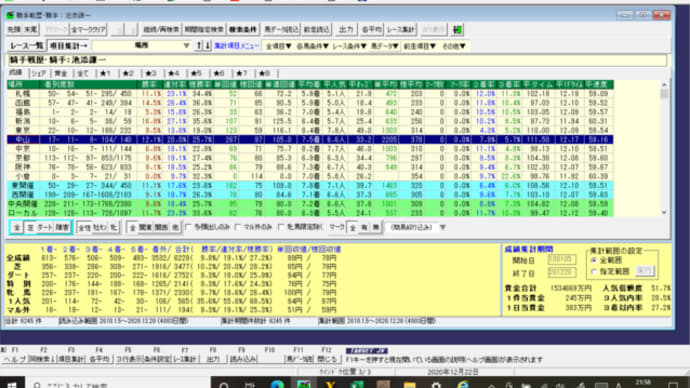This screenshot has width=690, height=388.
Task: Switch to 項目集計 tab
Action: tap(68, 46)
